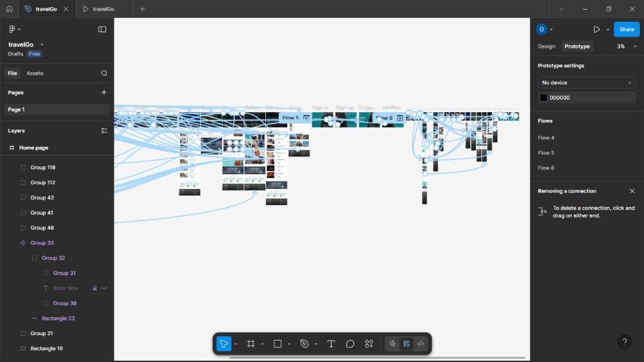The image size is (644, 362).
Task: Click the Flow 5 play icon on canvas
Action: pyautogui.click(x=306, y=118)
